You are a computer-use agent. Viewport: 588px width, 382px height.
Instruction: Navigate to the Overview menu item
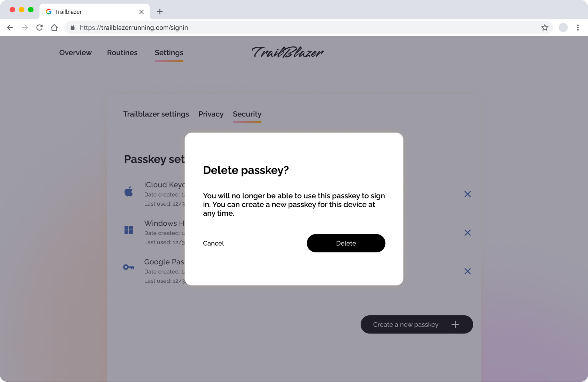[x=75, y=52]
